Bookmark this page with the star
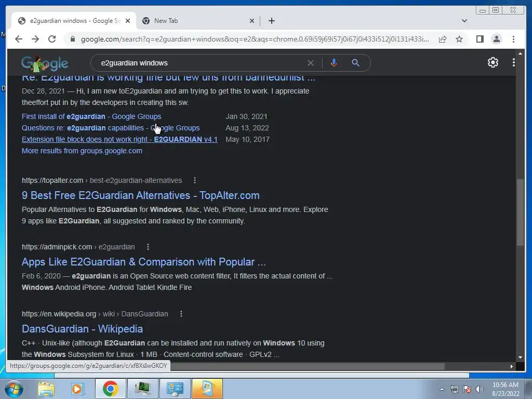The image size is (532, 399). tap(459, 39)
